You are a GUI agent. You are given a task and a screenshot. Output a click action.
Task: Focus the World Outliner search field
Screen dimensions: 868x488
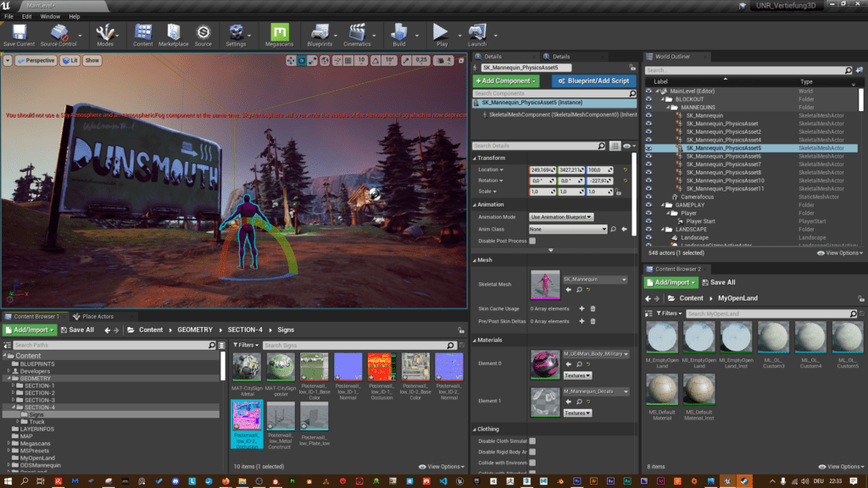coord(744,70)
